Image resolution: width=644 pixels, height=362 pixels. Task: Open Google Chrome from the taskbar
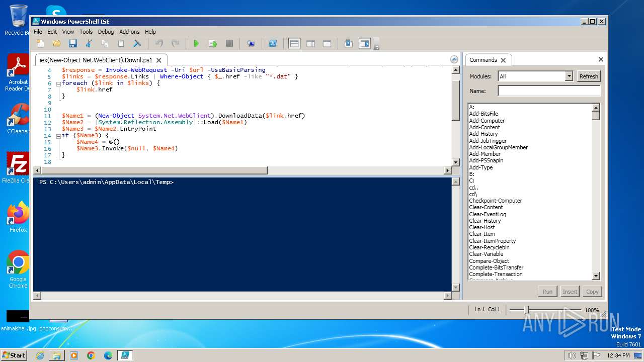pyautogui.click(x=91, y=355)
